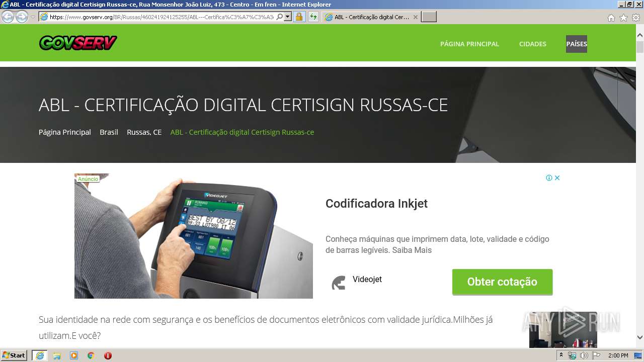Open a new blank tab
The image size is (644, 362).
[x=429, y=17]
